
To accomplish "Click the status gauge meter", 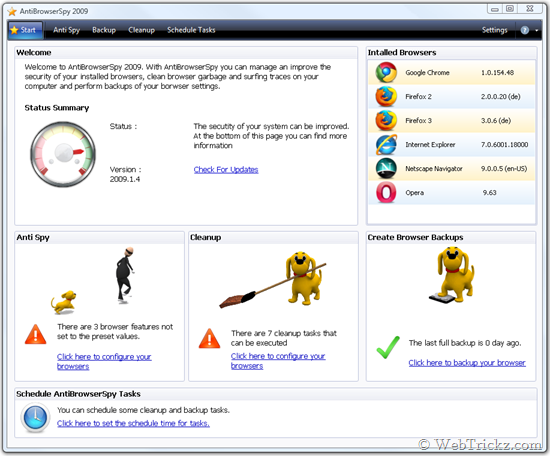I will click(x=63, y=154).
